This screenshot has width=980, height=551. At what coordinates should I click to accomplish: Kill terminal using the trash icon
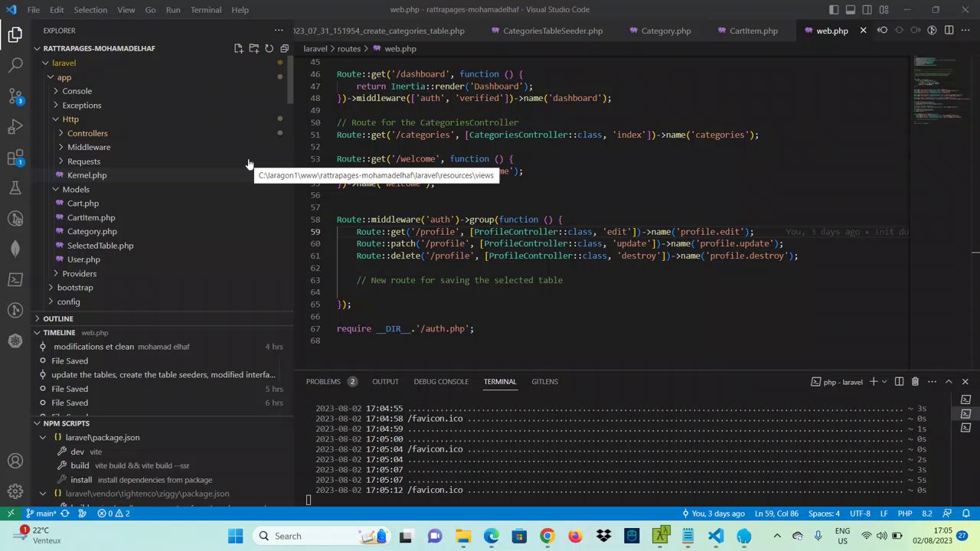[915, 381]
